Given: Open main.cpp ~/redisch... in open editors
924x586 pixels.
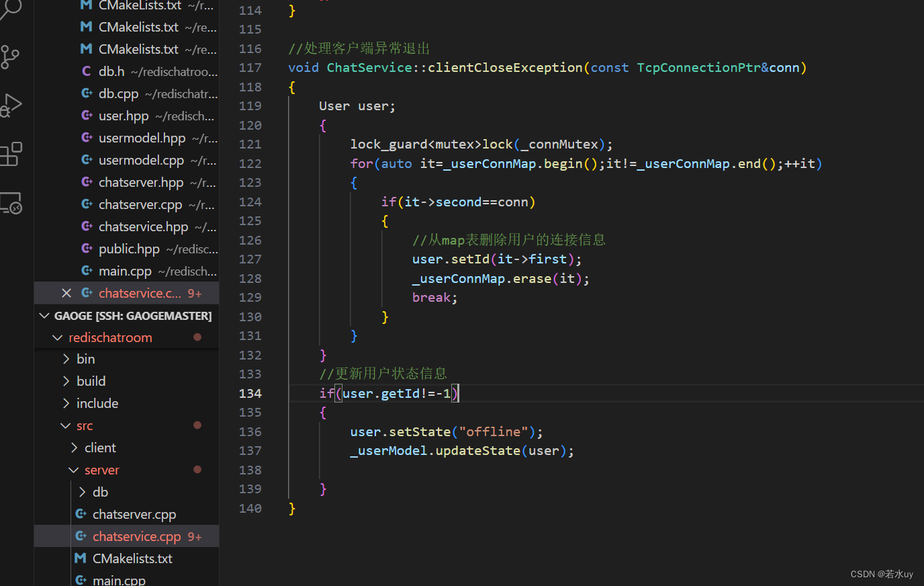Looking at the screenshot, I should pyautogui.click(x=126, y=271).
